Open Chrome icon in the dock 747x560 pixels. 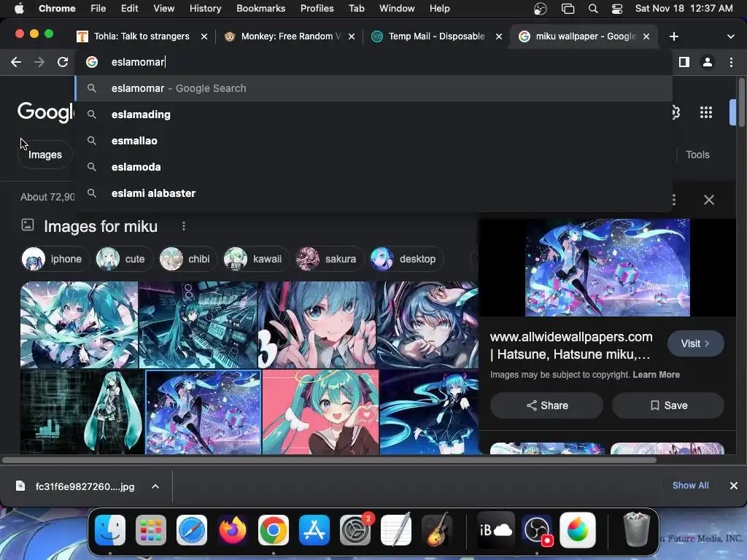[274, 530]
